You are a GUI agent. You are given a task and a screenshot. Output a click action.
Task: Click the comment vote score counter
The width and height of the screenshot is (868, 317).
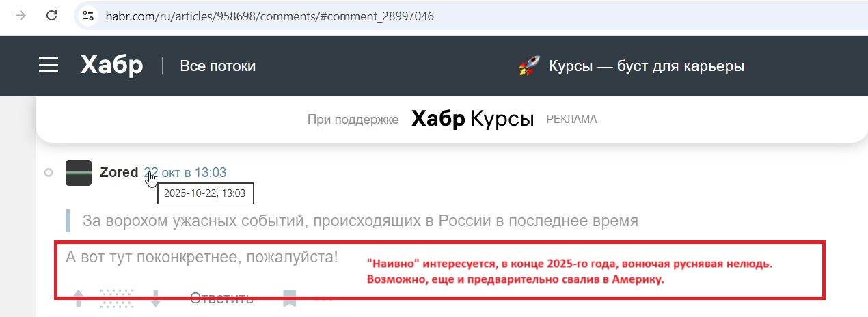pos(116,298)
